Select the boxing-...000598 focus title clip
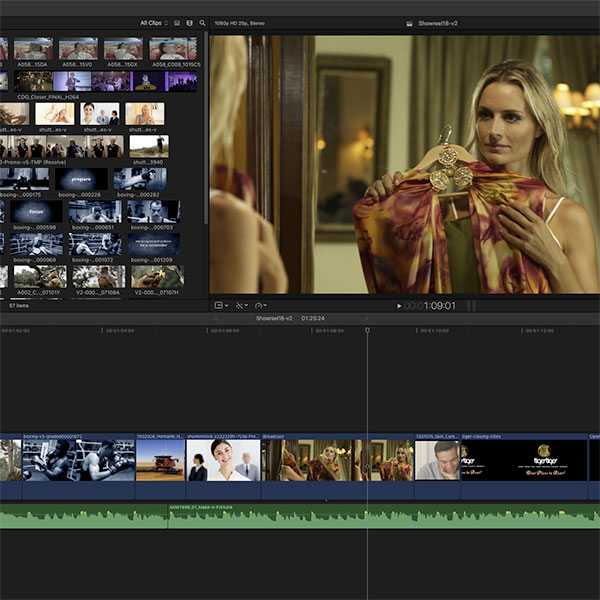 pyautogui.click(x=36, y=212)
